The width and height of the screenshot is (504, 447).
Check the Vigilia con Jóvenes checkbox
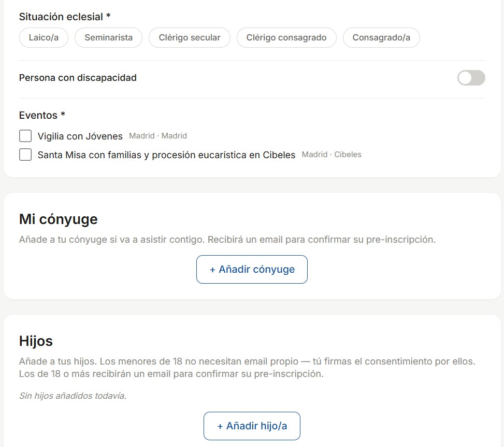coord(25,136)
